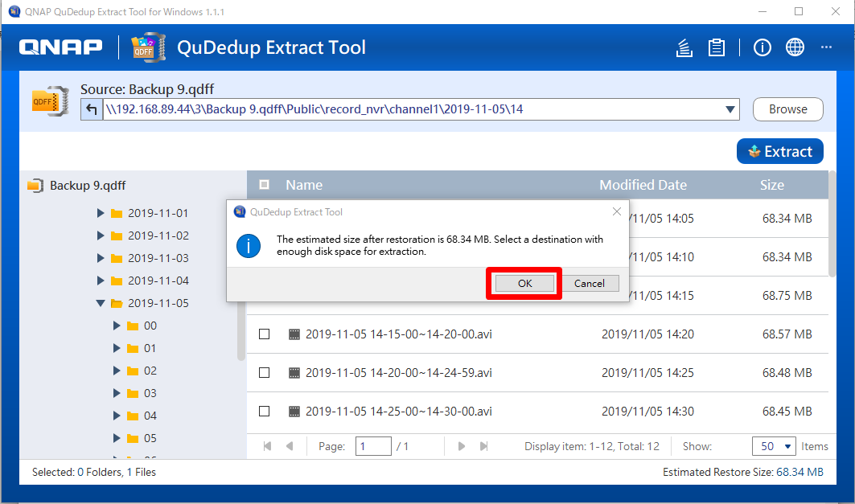Open the more options ellipsis menu
The width and height of the screenshot is (855, 504).
tap(826, 47)
